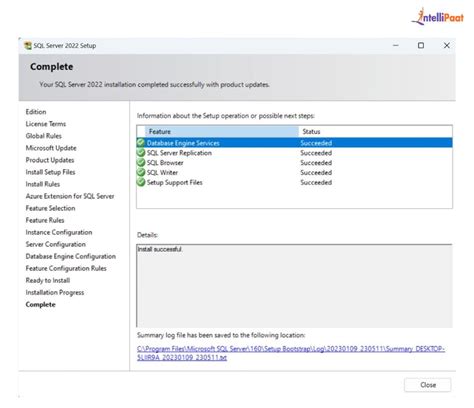Minimize the SQL Server 2022 Setup window

(x=396, y=45)
